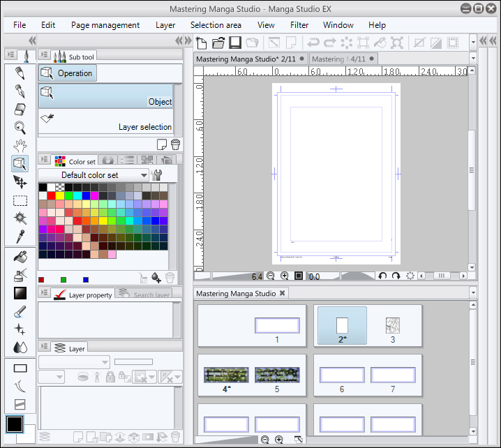501x448 pixels.
Task: Pick the red swatch in color set
Action: click(x=51, y=195)
